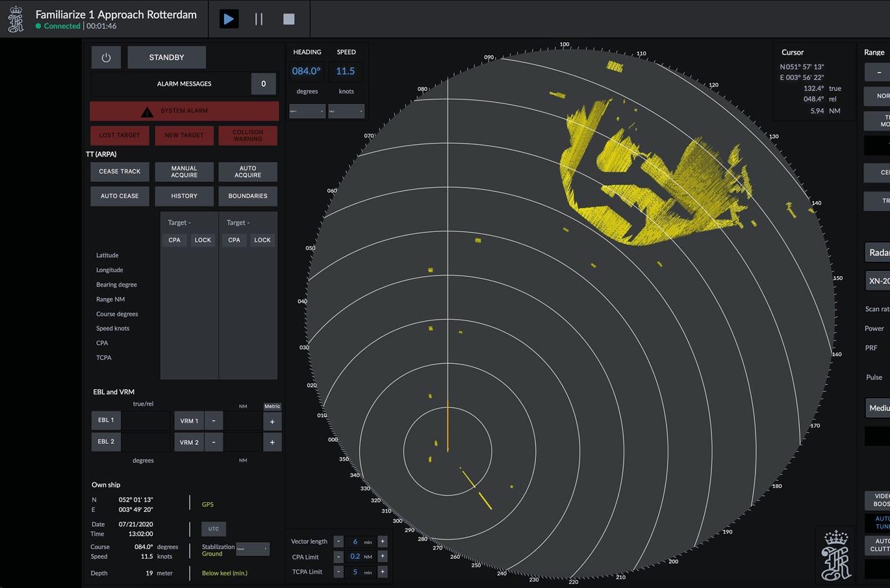890x588 pixels.
Task: Open the Stabilization dropdown
Action: pyautogui.click(x=253, y=549)
